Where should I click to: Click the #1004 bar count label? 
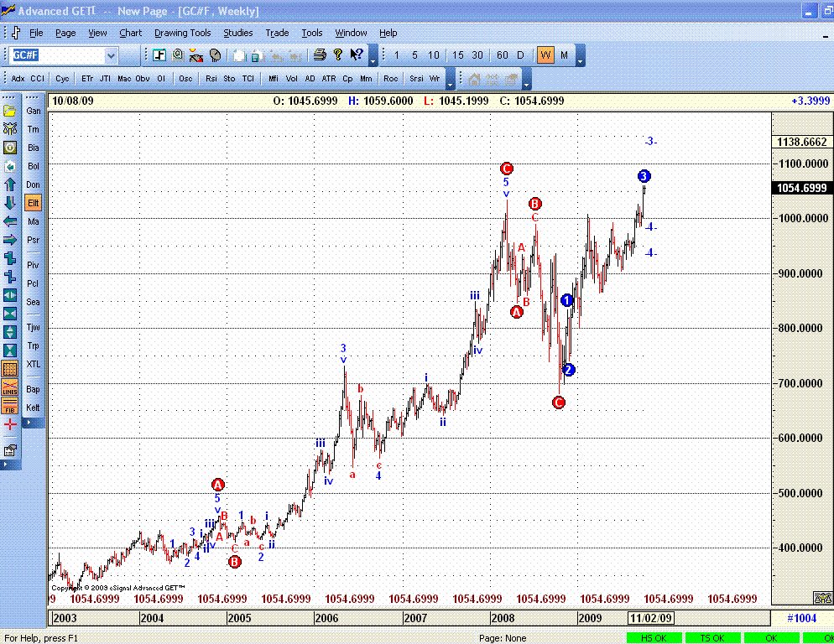801,618
